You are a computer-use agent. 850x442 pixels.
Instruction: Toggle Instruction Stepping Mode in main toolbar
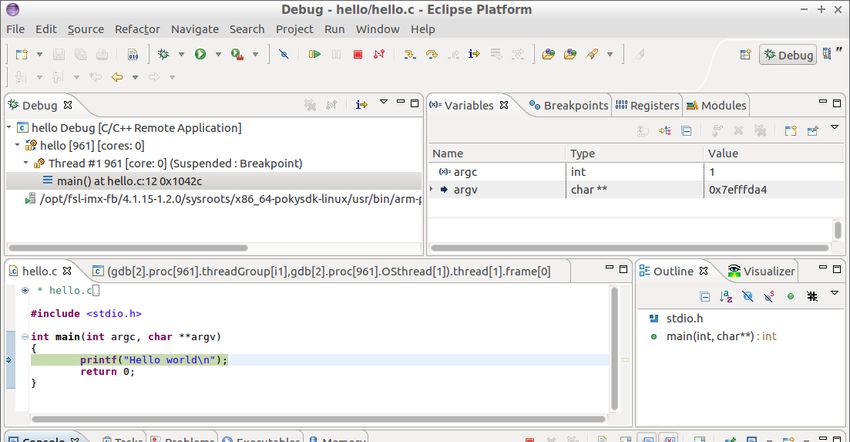pos(474,54)
